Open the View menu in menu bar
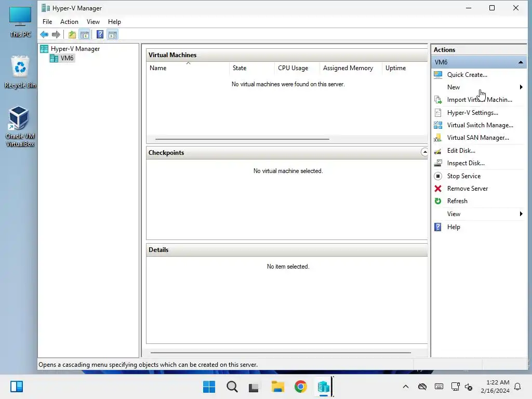The image size is (532, 399). pyautogui.click(x=93, y=22)
